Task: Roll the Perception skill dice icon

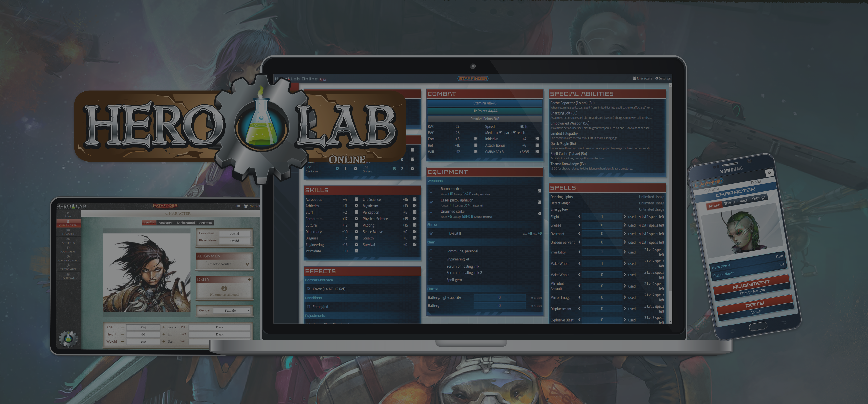Action: (x=415, y=212)
